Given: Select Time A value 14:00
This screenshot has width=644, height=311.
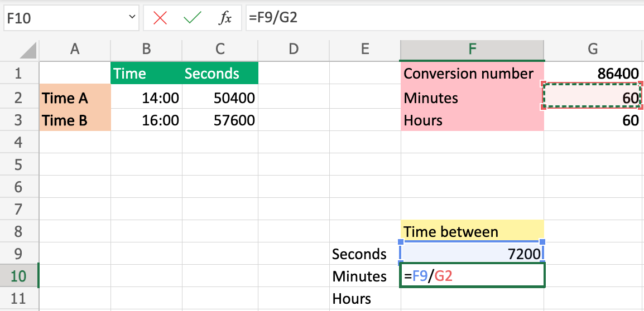Looking at the screenshot, I should [x=146, y=98].
